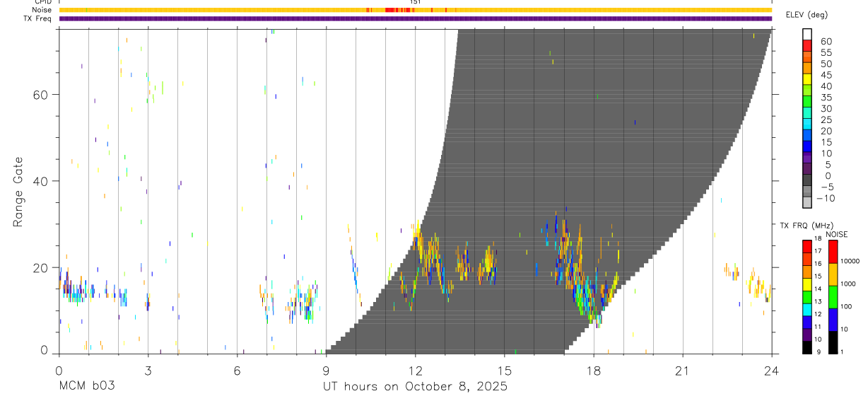Viewport: 868px width, 401px height.
Task: Select the black bottom swatch of TX FRQ colorbar
Action: pyautogui.click(x=807, y=347)
